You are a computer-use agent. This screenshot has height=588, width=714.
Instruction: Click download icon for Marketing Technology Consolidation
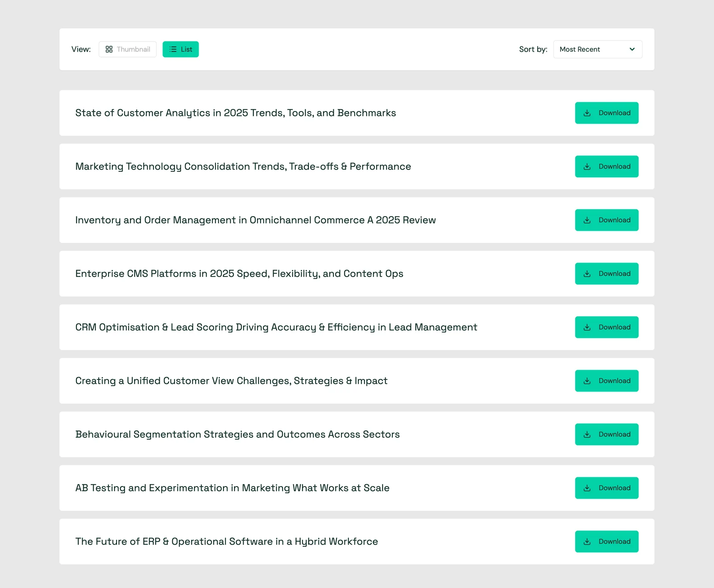(587, 167)
